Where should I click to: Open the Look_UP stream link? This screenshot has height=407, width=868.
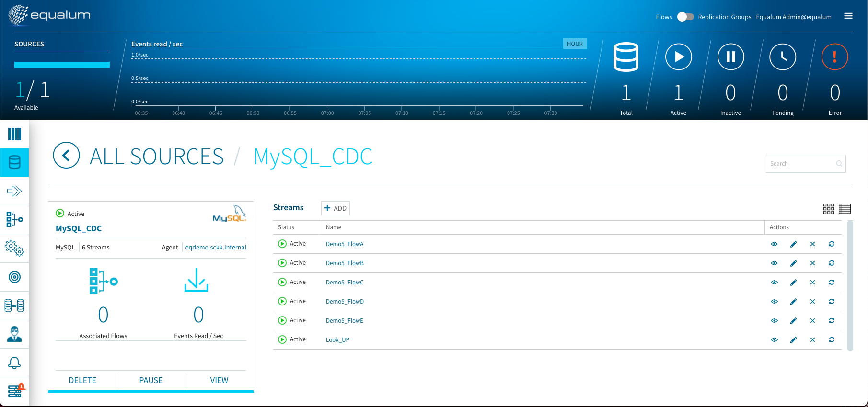[x=337, y=340]
